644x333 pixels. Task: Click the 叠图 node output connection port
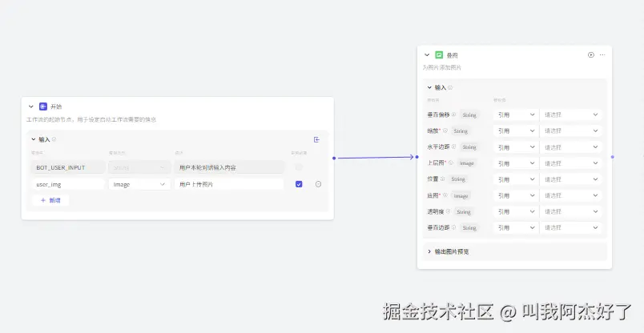pos(613,157)
